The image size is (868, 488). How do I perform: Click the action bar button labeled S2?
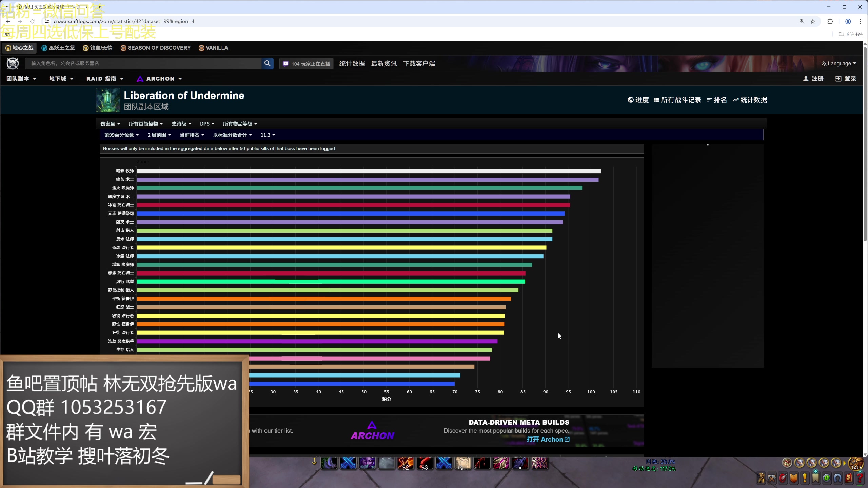coord(406,463)
